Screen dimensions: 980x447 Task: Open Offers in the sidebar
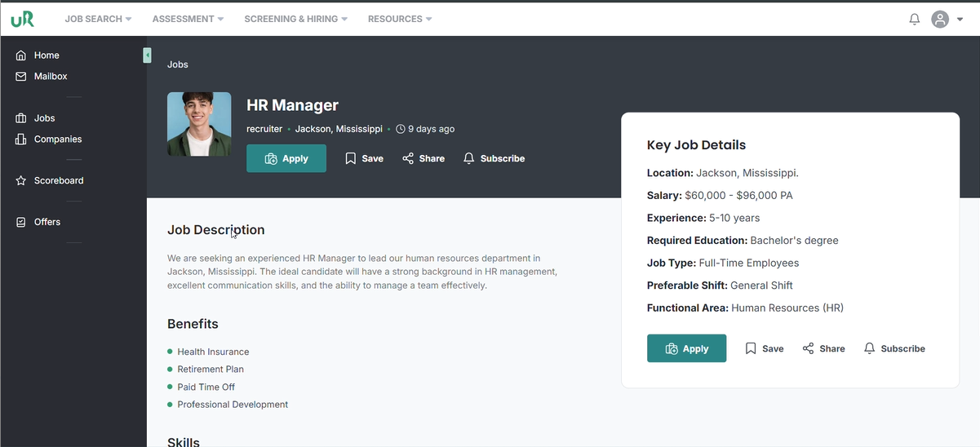pyautogui.click(x=47, y=222)
